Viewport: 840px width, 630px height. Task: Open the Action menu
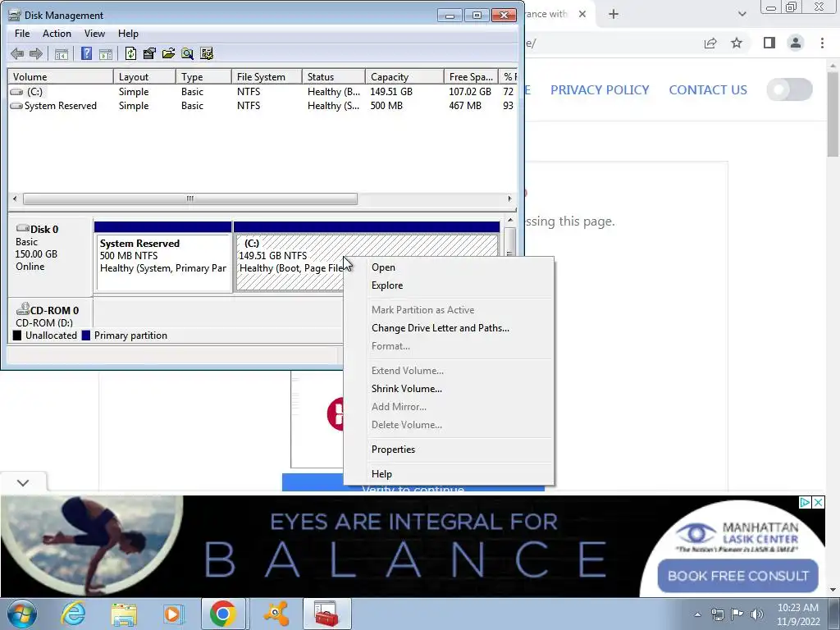pos(57,33)
